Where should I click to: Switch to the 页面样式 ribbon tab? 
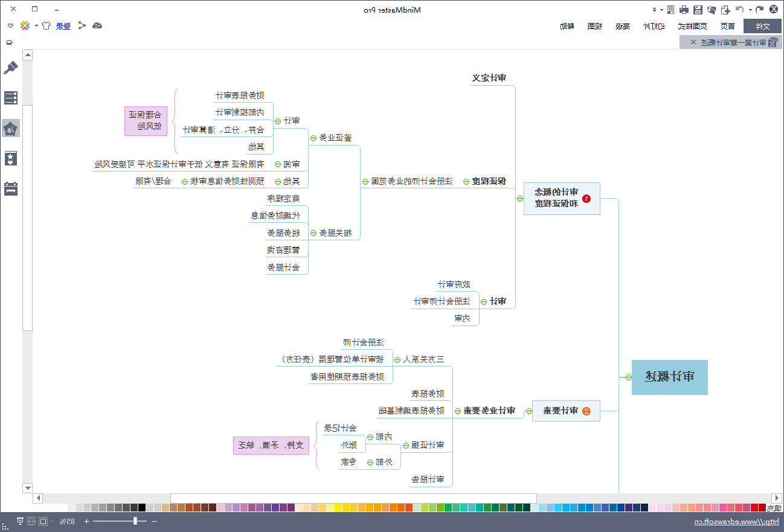point(692,26)
